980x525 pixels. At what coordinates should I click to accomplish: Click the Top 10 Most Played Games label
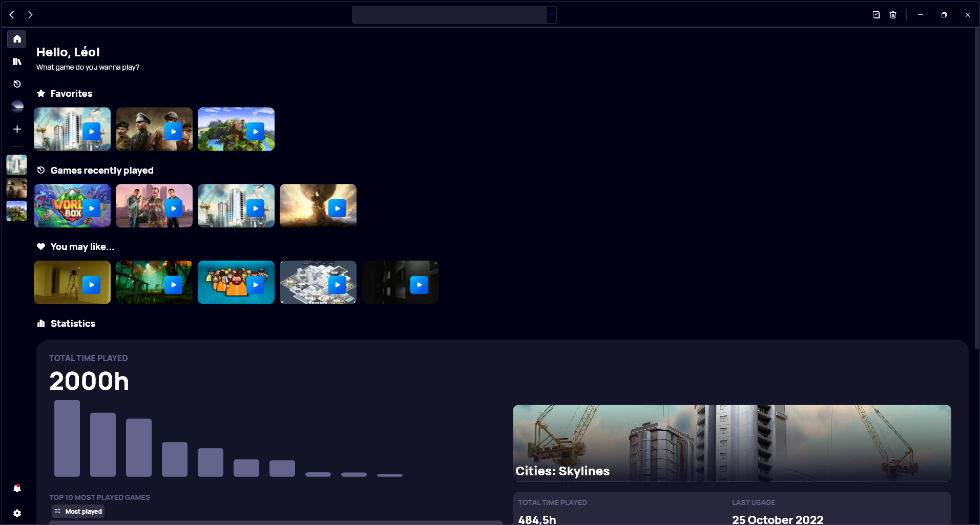click(x=99, y=497)
